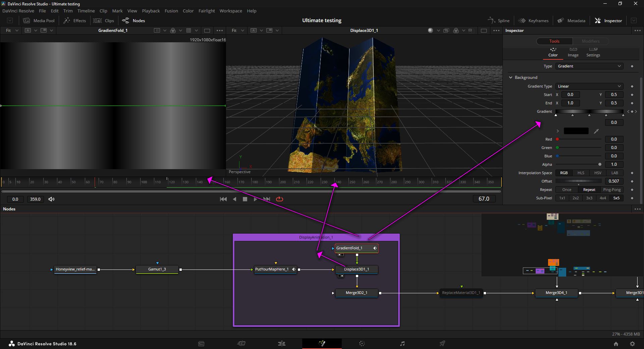Switch to the Fairlight page

(402, 344)
